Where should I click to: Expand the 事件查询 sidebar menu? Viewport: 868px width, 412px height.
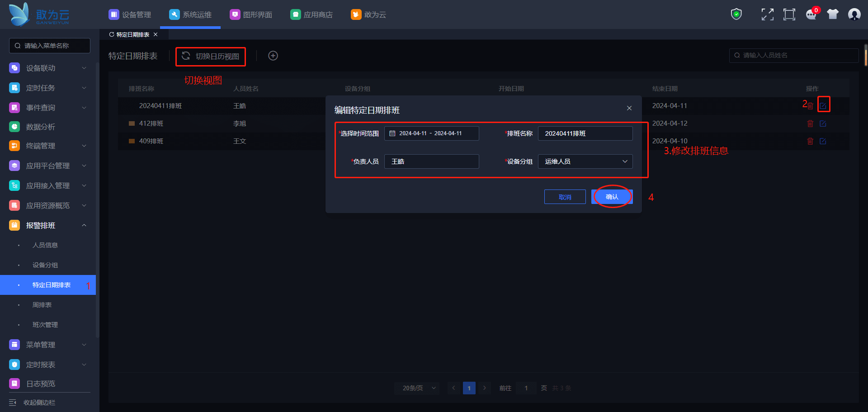pyautogui.click(x=48, y=108)
